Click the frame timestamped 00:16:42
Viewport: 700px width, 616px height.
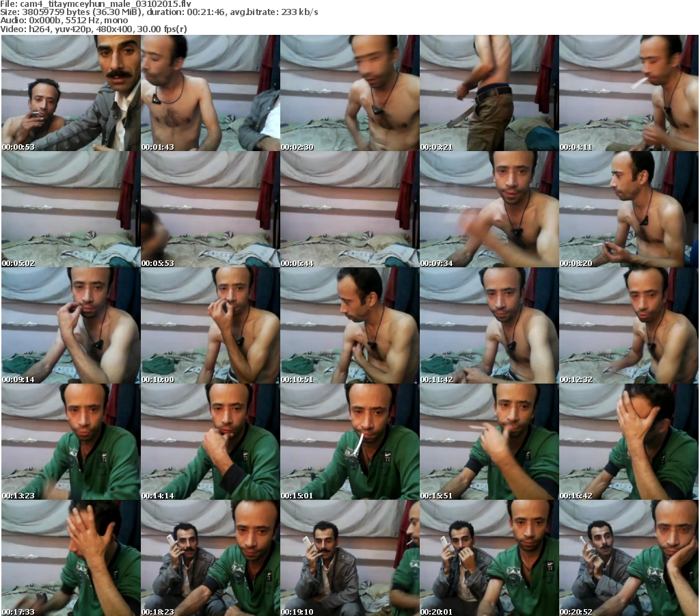click(629, 442)
